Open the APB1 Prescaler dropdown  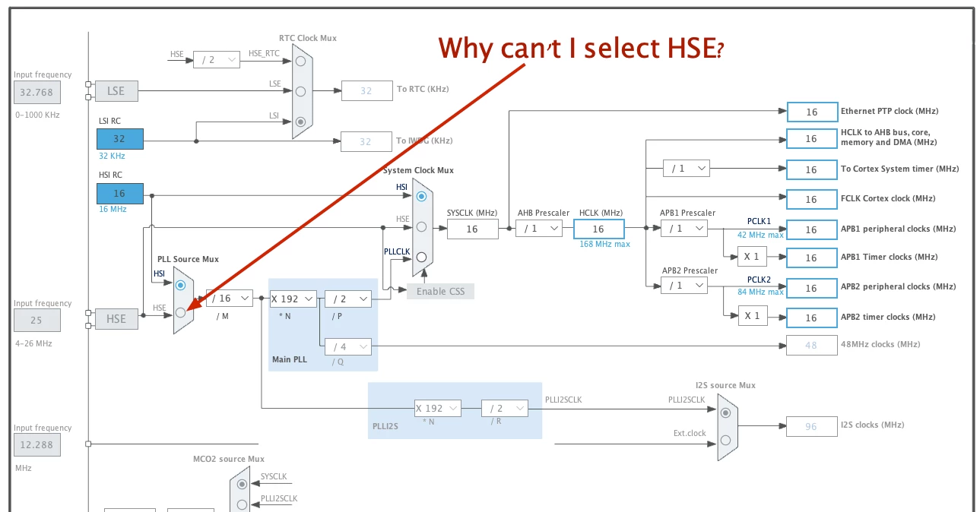point(684,228)
